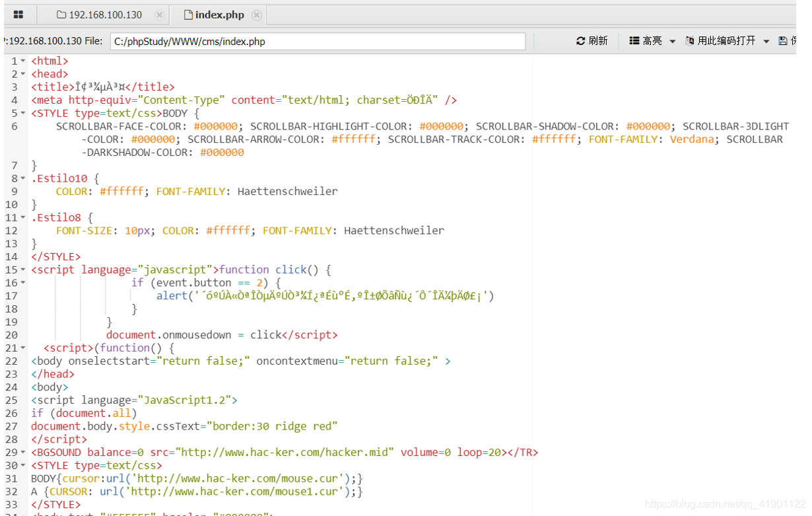Click "border:30 ridge red" string
This screenshot has width=812, height=516.
pyautogui.click(x=272, y=427)
